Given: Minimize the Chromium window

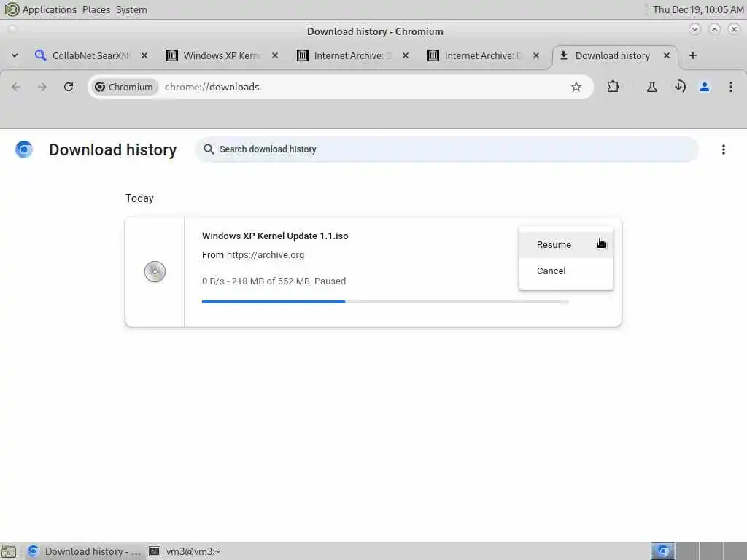Looking at the screenshot, I should coord(694,29).
